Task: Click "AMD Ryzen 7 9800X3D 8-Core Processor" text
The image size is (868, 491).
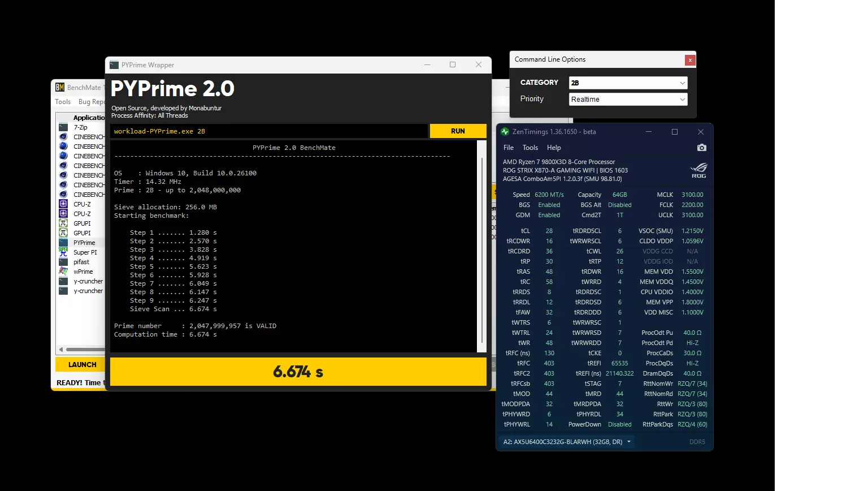Action: pos(559,162)
